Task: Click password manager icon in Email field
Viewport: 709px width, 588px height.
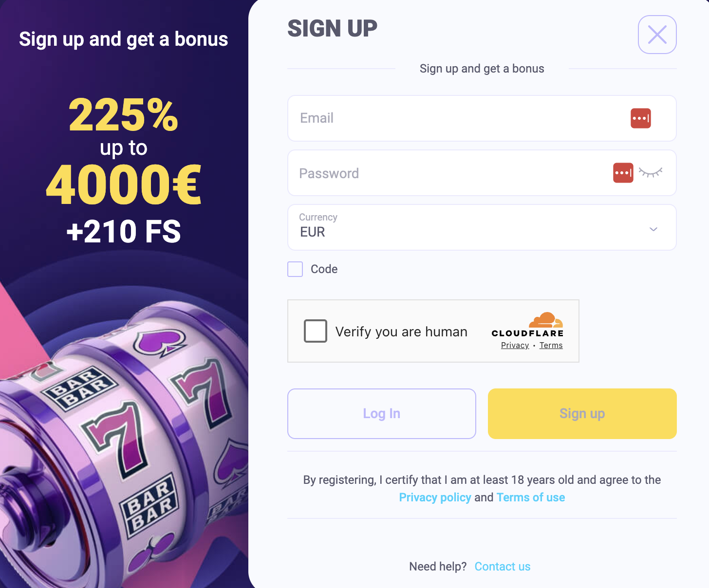Action: pyautogui.click(x=640, y=118)
